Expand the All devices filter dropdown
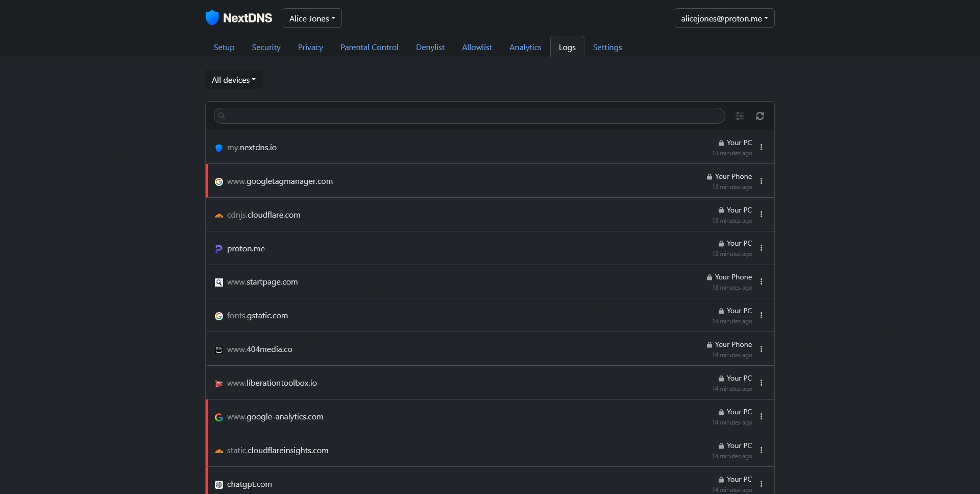The width and height of the screenshot is (980, 494). [x=233, y=79]
